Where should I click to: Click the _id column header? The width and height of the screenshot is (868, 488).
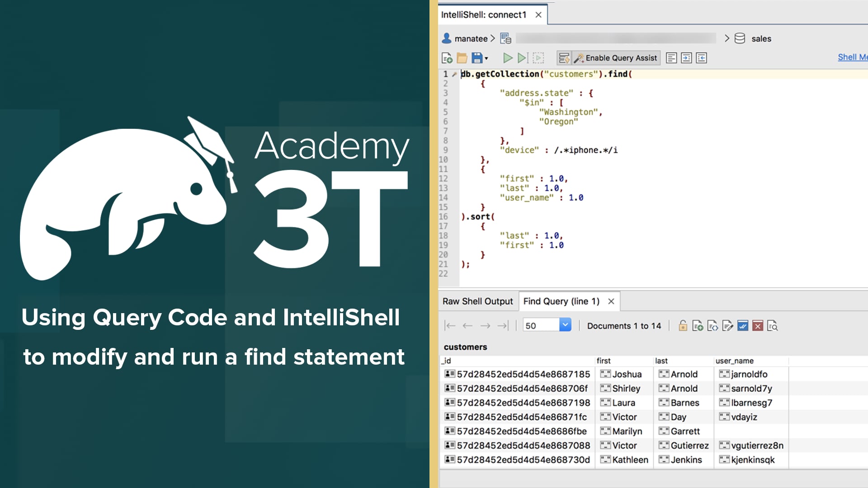(517, 361)
